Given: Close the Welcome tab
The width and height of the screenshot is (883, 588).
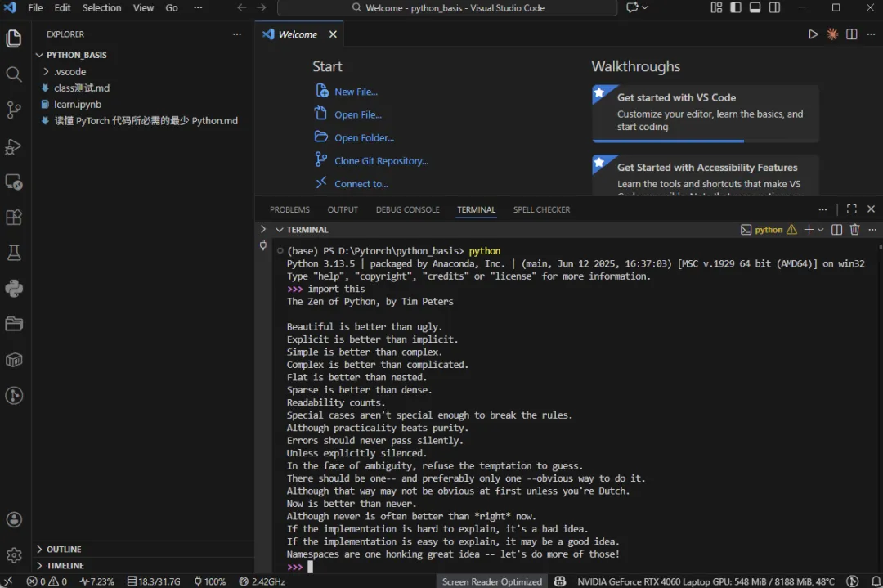Looking at the screenshot, I should [333, 34].
